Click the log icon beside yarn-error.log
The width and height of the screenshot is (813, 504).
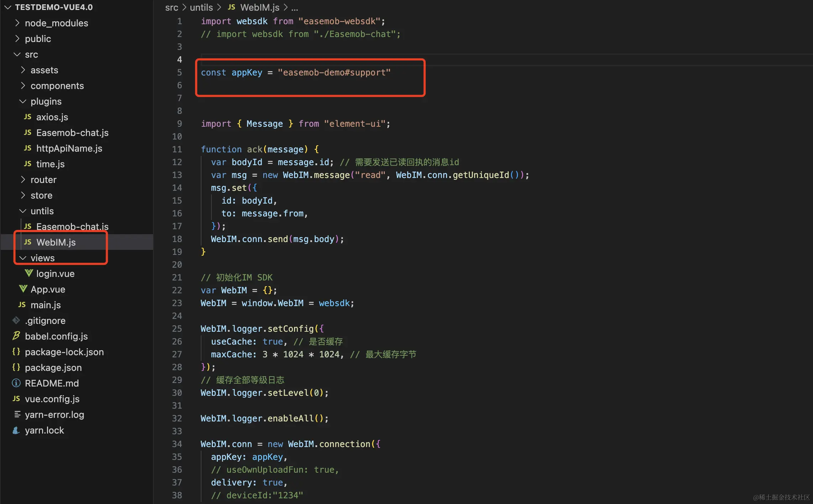[x=17, y=414]
